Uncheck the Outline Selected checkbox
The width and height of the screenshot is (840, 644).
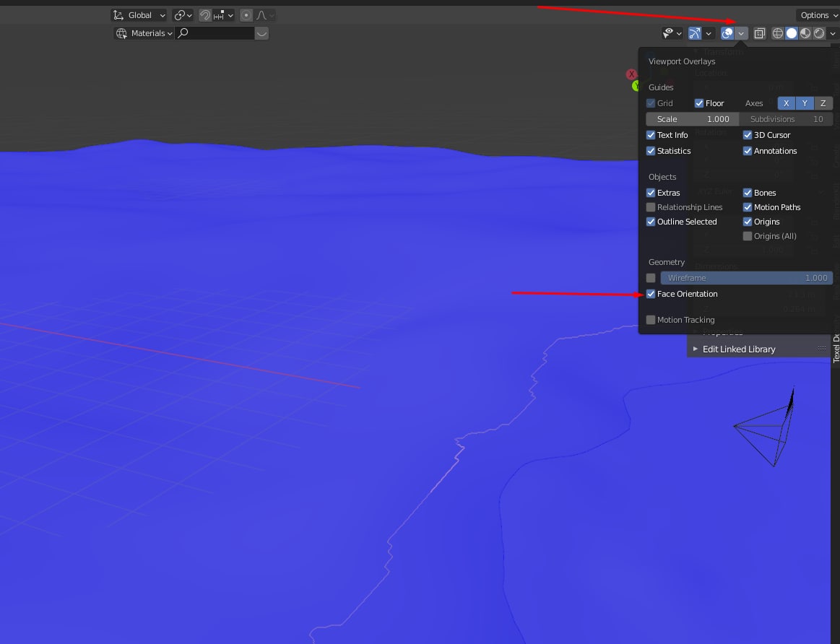point(650,222)
